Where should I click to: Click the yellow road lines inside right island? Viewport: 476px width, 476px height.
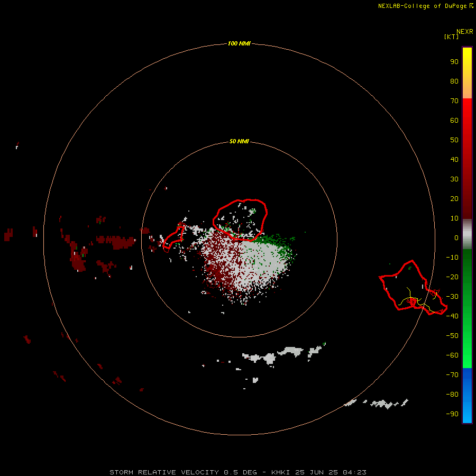(x=419, y=300)
